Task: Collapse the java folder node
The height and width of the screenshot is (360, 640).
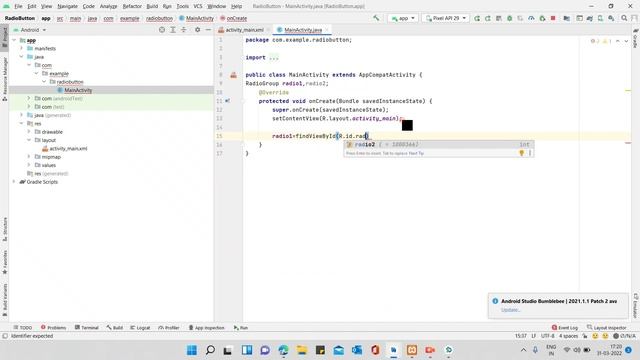Action: pos(22,57)
